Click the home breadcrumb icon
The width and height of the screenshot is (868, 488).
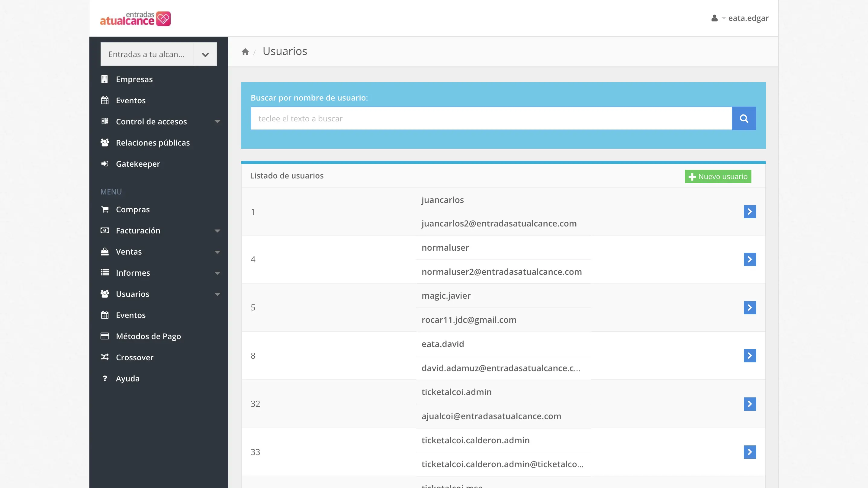click(245, 52)
